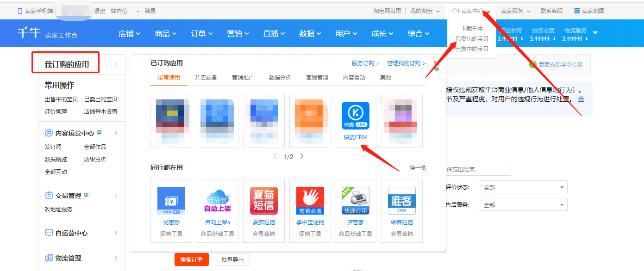The width and height of the screenshot is (644, 271).
Task: Click the 退出 logout link
Action: (100, 11)
